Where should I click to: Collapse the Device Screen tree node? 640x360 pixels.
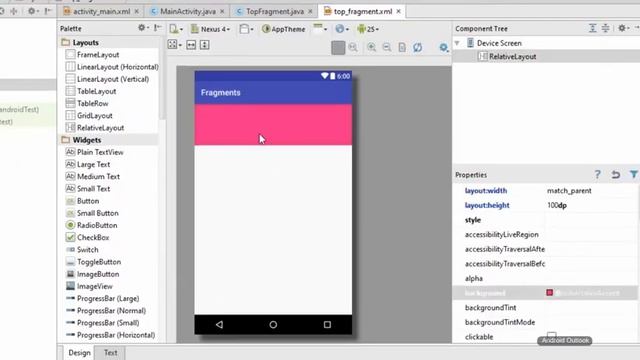pos(457,43)
